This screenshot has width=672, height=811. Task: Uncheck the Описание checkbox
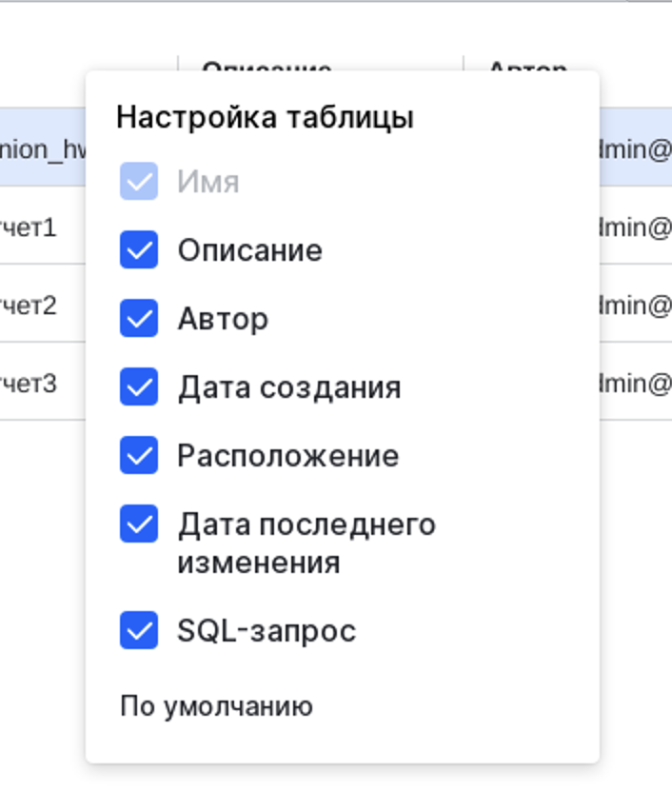click(139, 250)
